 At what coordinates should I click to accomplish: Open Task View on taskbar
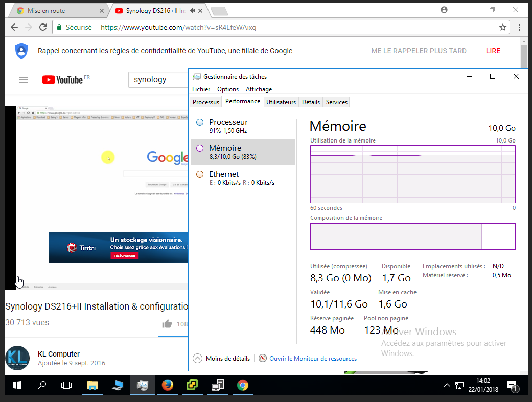[66, 385]
